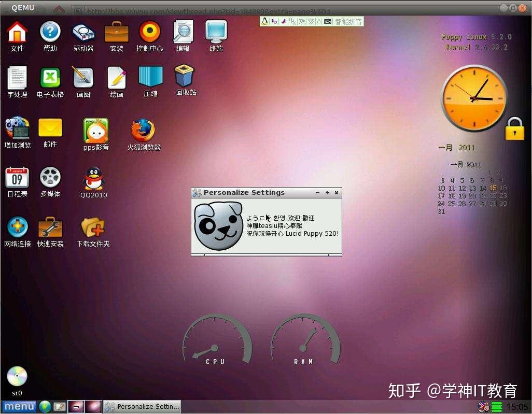532x414 pixels.
Task: Open the virtual keyboard icon in IME bar
Action: click(x=327, y=21)
